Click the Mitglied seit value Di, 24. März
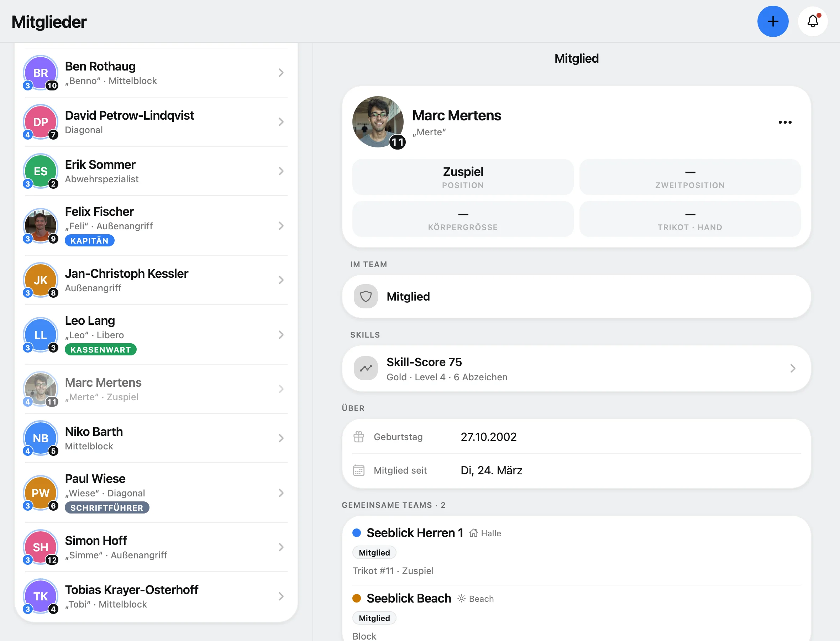This screenshot has width=840, height=641. click(x=491, y=470)
